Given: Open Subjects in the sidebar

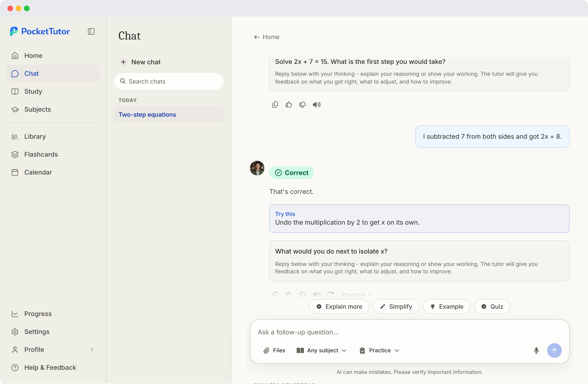Looking at the screenshot, I should 53,109.
